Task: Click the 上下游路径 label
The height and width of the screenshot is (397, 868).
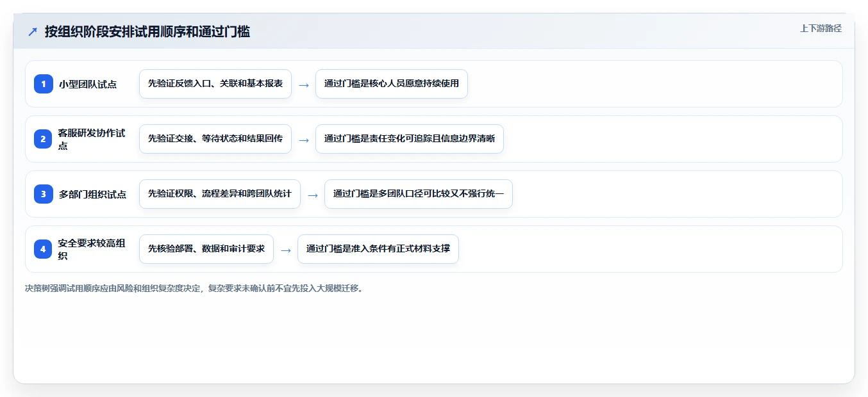Action: (821, 28)
